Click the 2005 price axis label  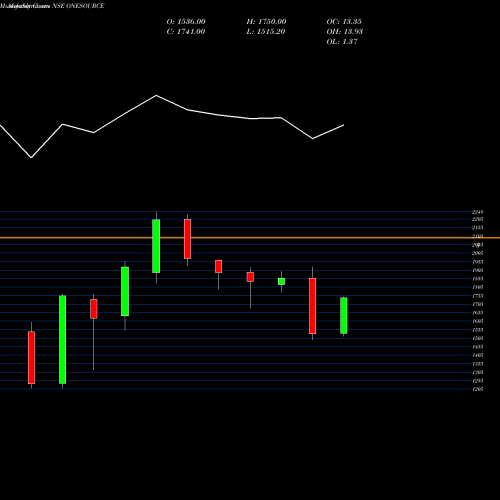(x=478, y=253)
